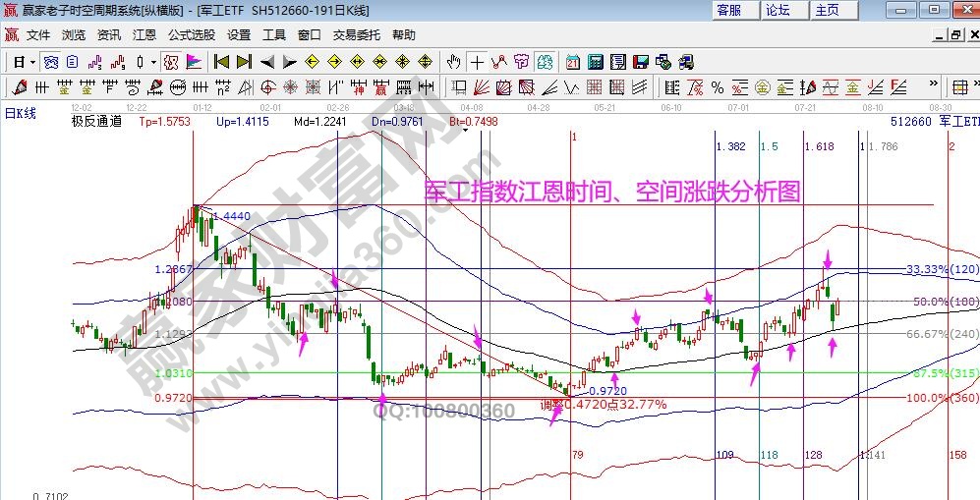The height and width of the screenshot is (500, 980).
Task: Click the pink flag icon
Action: coord(194,61)
